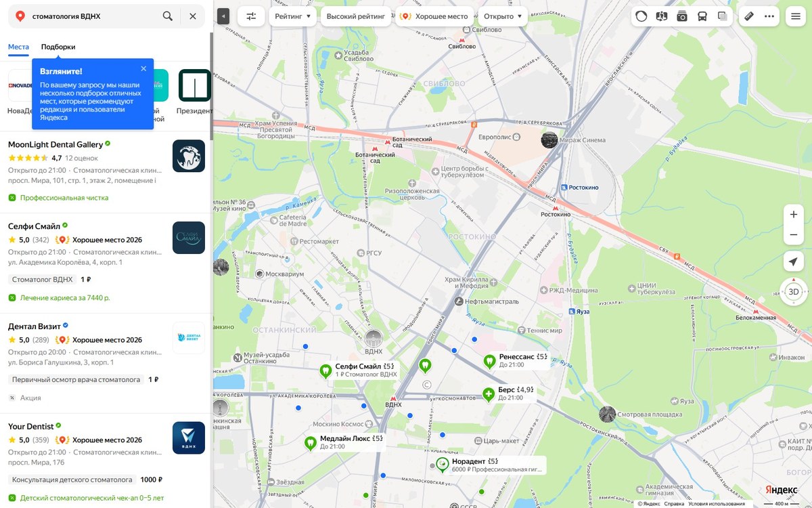Toggle the 3D tilt view control
Image resolution: width=812 pixels, height=508 pixels.
pos(794,292)
